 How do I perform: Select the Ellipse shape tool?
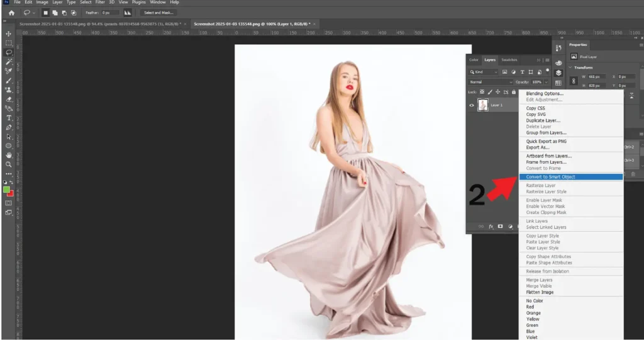coord(9,146)
